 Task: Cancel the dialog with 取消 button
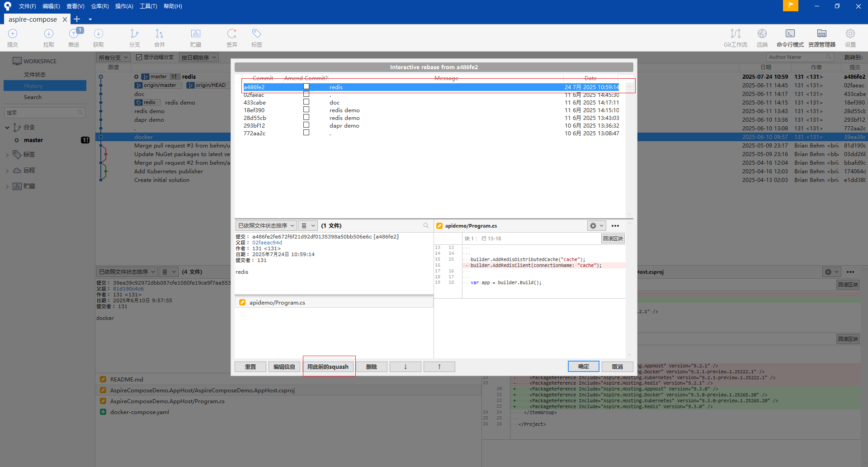pyautogui.click(x=618, y=367)
